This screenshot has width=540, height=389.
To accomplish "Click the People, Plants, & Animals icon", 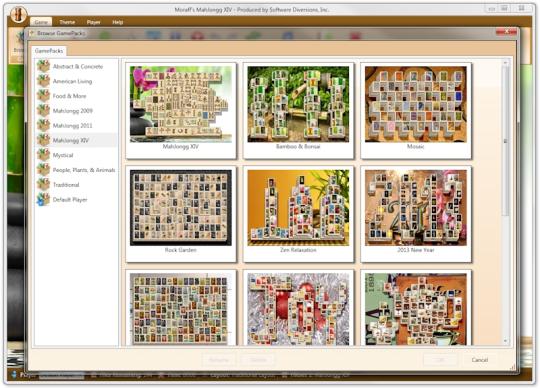I will click(x=43, y=170).
